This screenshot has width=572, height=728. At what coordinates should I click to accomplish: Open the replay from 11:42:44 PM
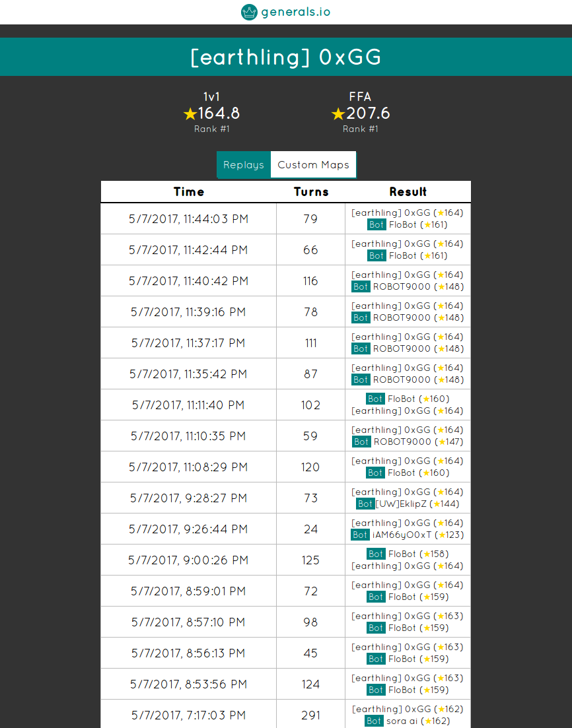pyautogui.click(x=188, y=250)
